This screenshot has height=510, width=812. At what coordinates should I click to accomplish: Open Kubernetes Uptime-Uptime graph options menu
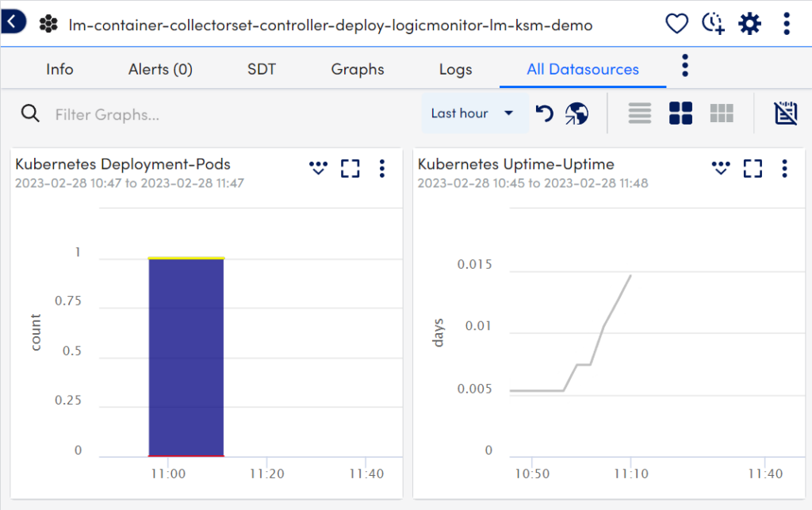[x=784, y=168]
